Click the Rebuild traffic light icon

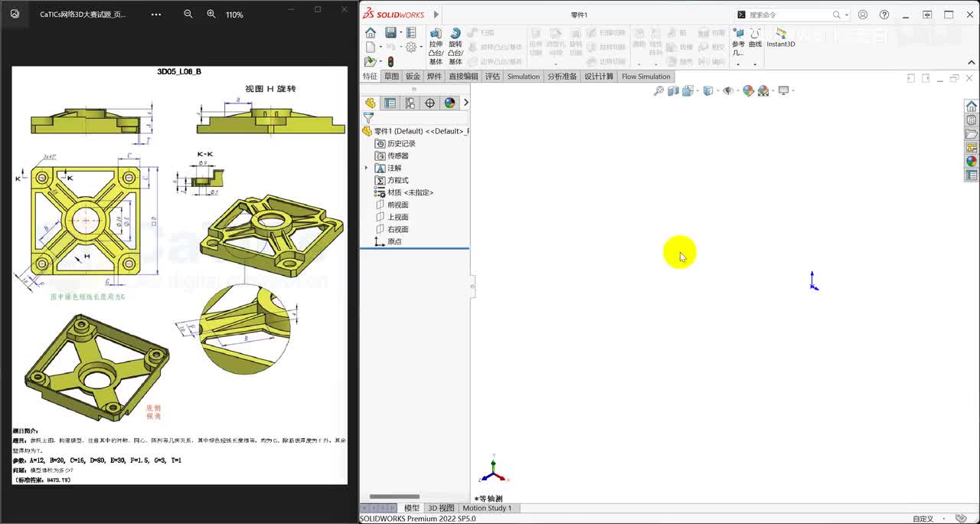click(390, 62)
